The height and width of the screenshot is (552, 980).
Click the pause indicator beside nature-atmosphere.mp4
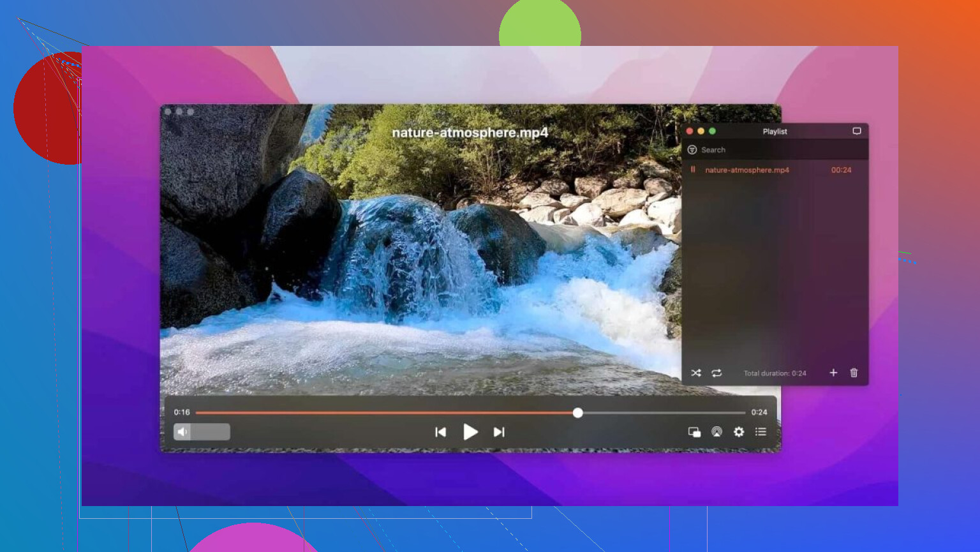click(x=693, y=170)
